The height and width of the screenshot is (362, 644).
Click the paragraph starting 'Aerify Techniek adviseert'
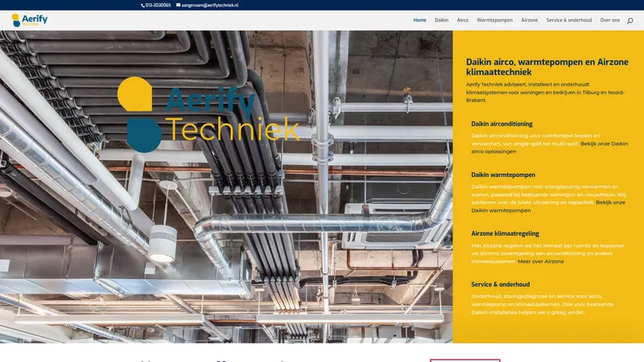[x=545, y=93]
